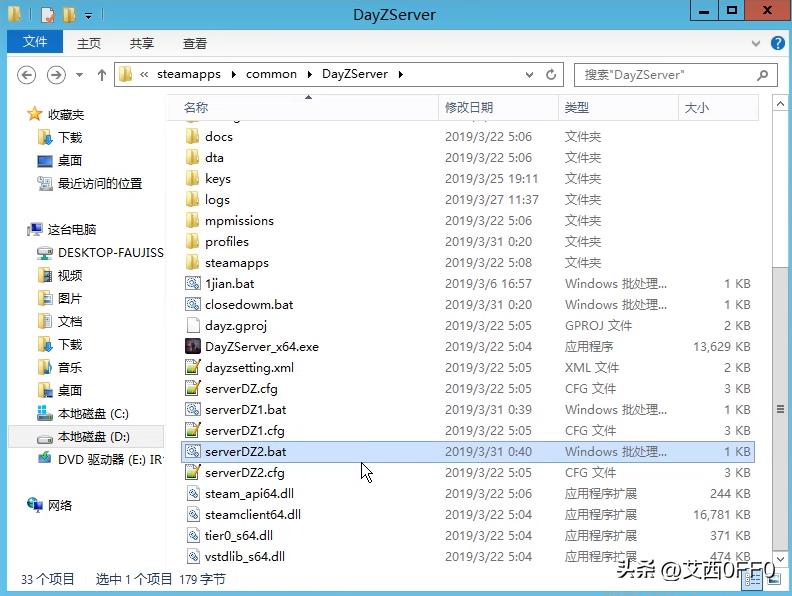Select 网络 network in navigation pane
This screenshot has height=596, width=792.
[x=60, y=505]
